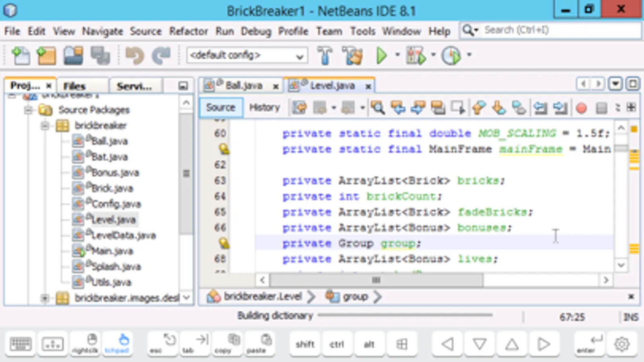644x362 pixels.
Task: Click Find Next Occurrence editor icon
Action: (x=418, y=107)
